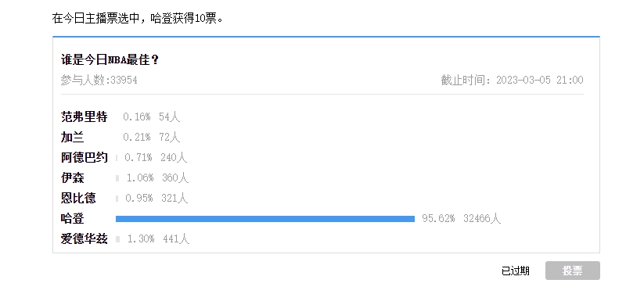644x294 pixels.
Task: Select the 范弗里特 poll option
Action: point(85,117)
